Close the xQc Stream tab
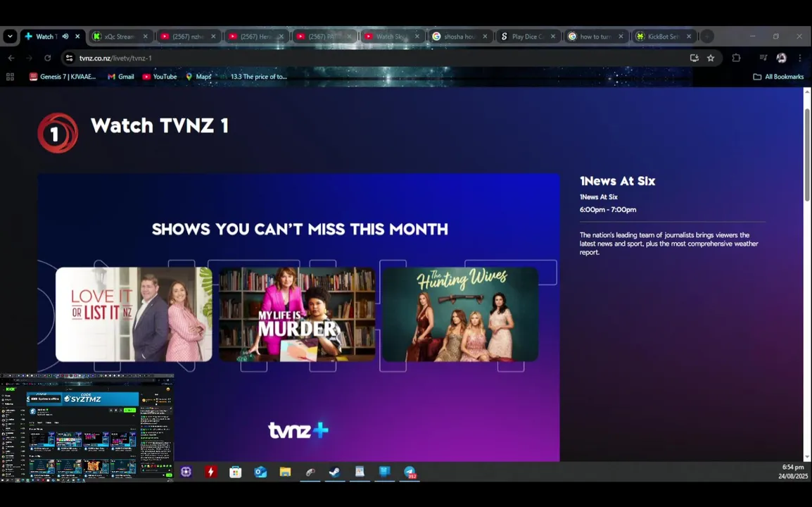812x507 pixels. pyautogui.click(x=146, y=37)
